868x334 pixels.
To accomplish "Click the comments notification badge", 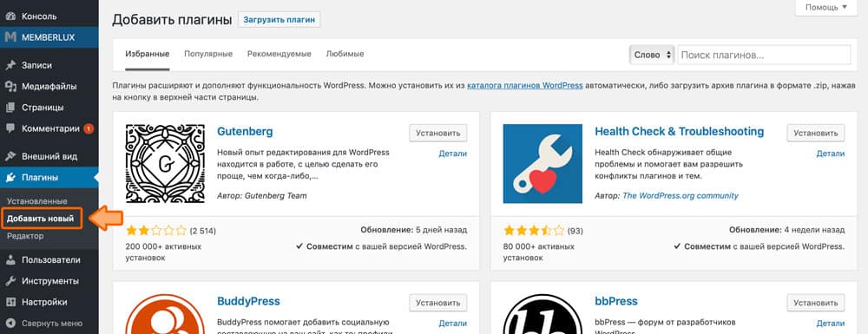I will [x=89, y=129].
